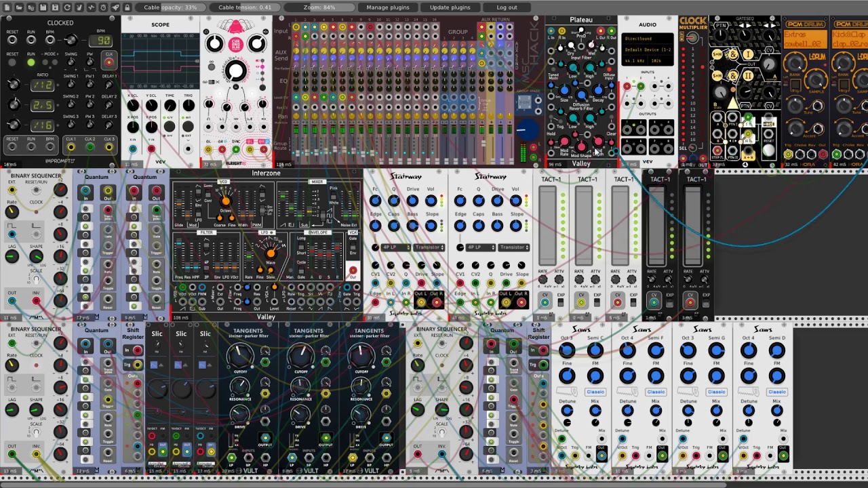Click the Manage plugins button
Viewport: 868px width, 488px height.
388,7
